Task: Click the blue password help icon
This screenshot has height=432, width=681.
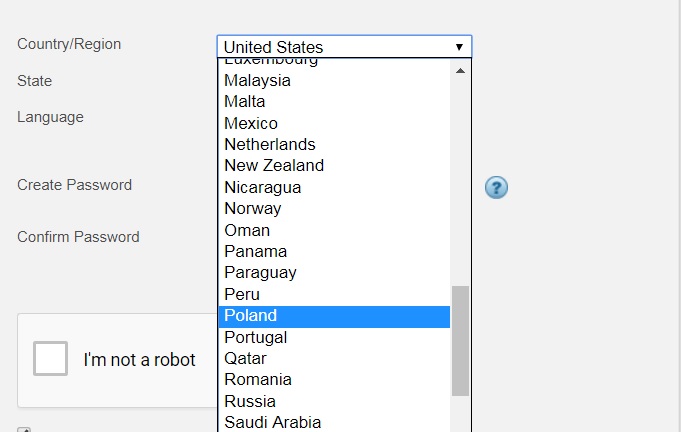Action: [497, 187]
